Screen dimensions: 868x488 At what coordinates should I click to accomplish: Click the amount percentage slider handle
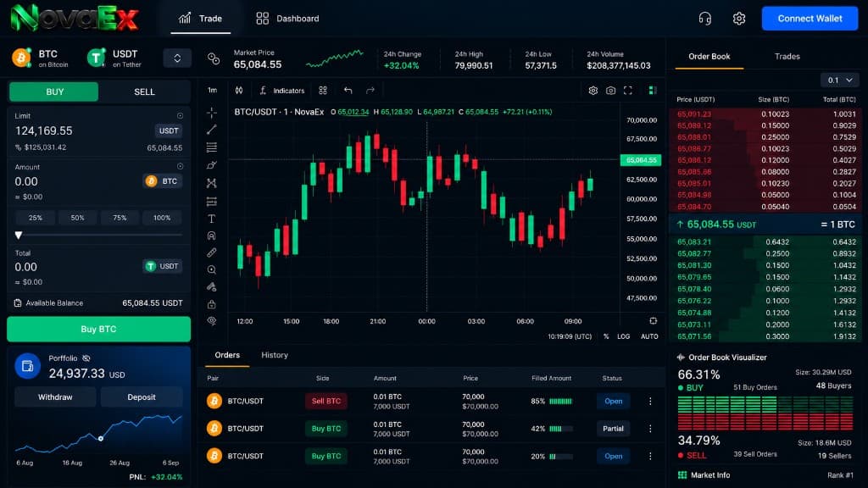(19, 236)
